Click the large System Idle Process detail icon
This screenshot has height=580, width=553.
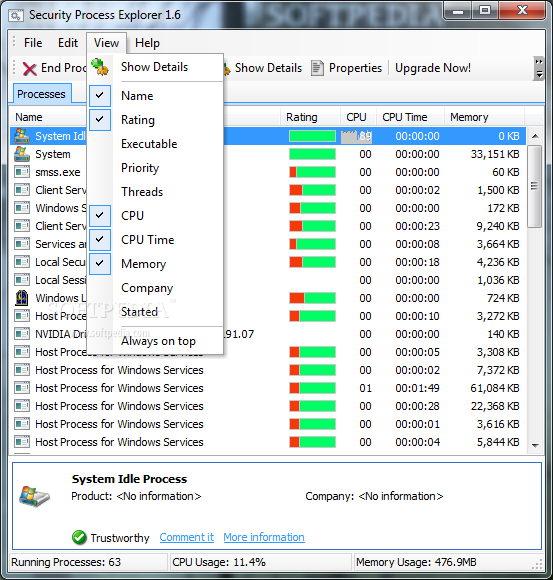(x=34, y=496)
